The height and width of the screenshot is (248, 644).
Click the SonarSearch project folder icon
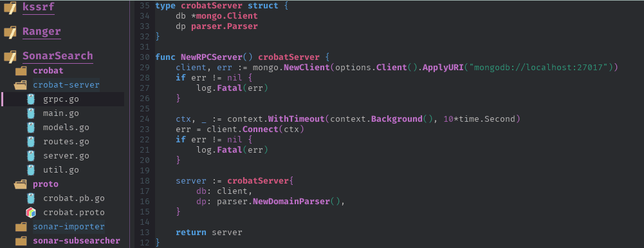[10, 56]
